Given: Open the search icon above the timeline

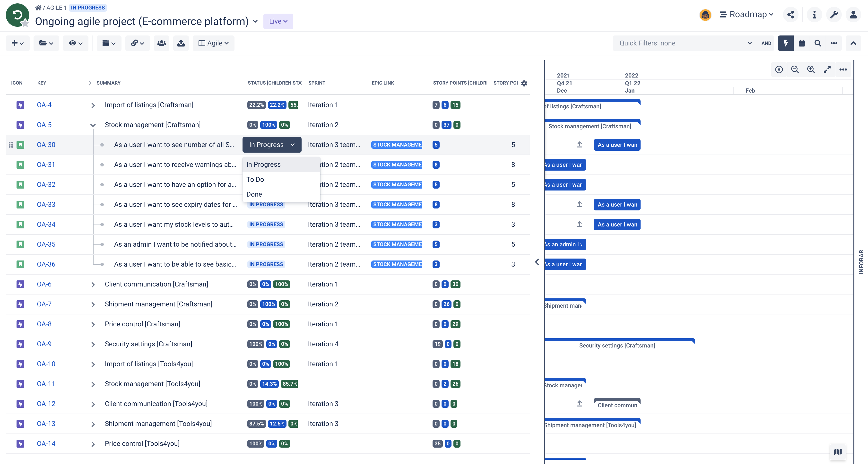Looking at the screenshot, I should point(818,43).
